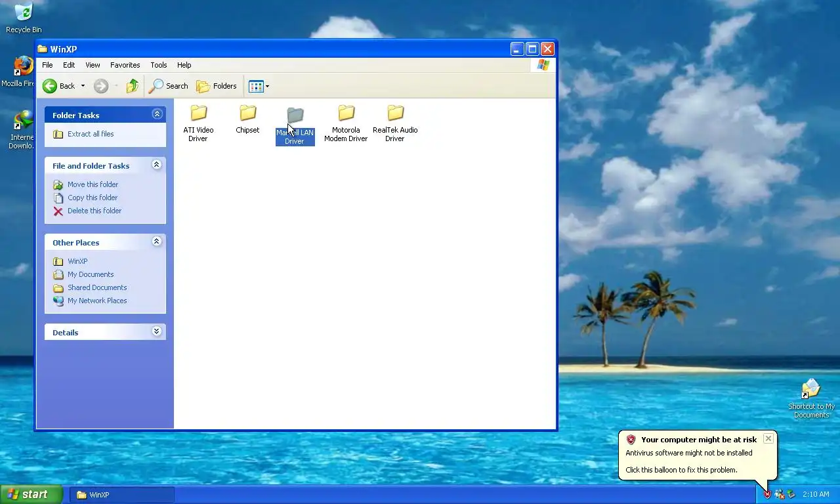Click Move this folder link

93,184
